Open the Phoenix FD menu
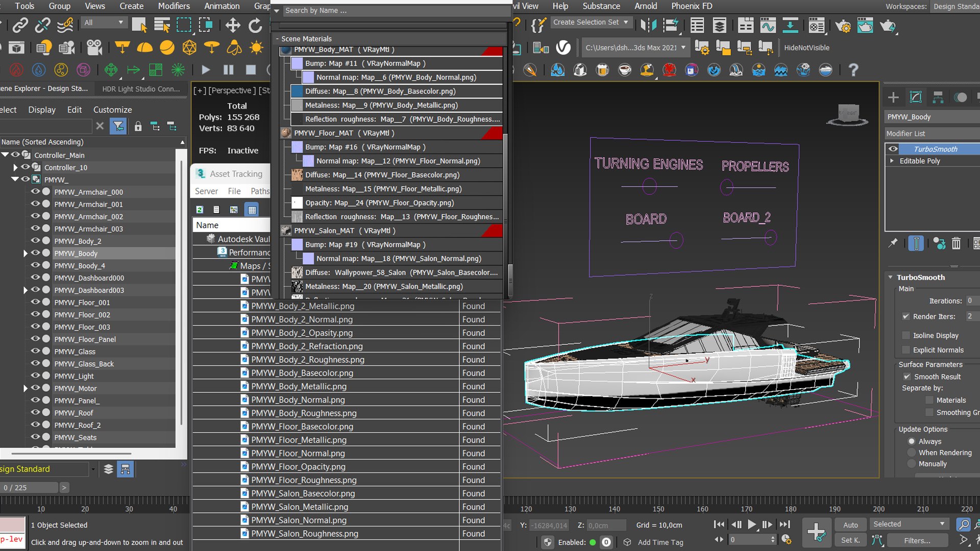980x551 pixels. (692, 6)
